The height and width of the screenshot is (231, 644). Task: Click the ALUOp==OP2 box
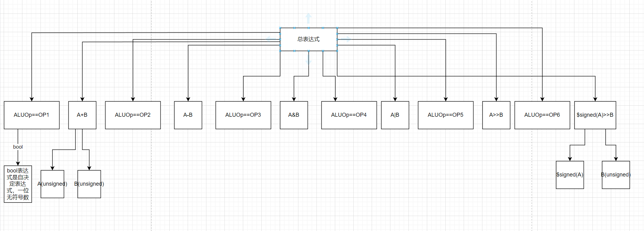click(133, 115)
